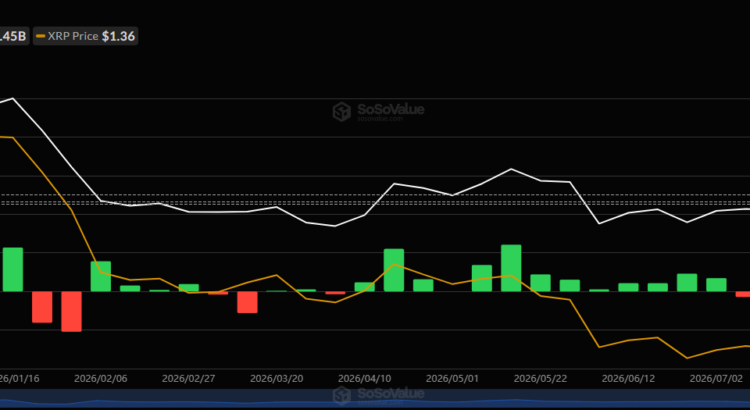The width and height of the screenshot is (750, 410).
Task: Click the 2026/07/02 date label
Action: 716,379
